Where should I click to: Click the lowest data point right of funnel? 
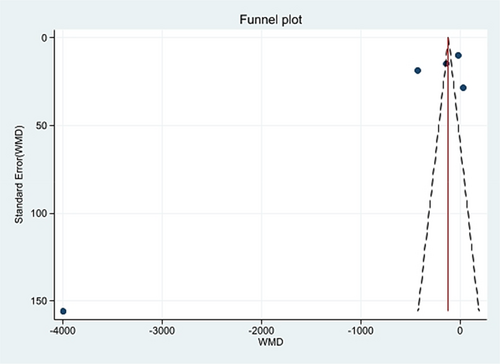463,88
